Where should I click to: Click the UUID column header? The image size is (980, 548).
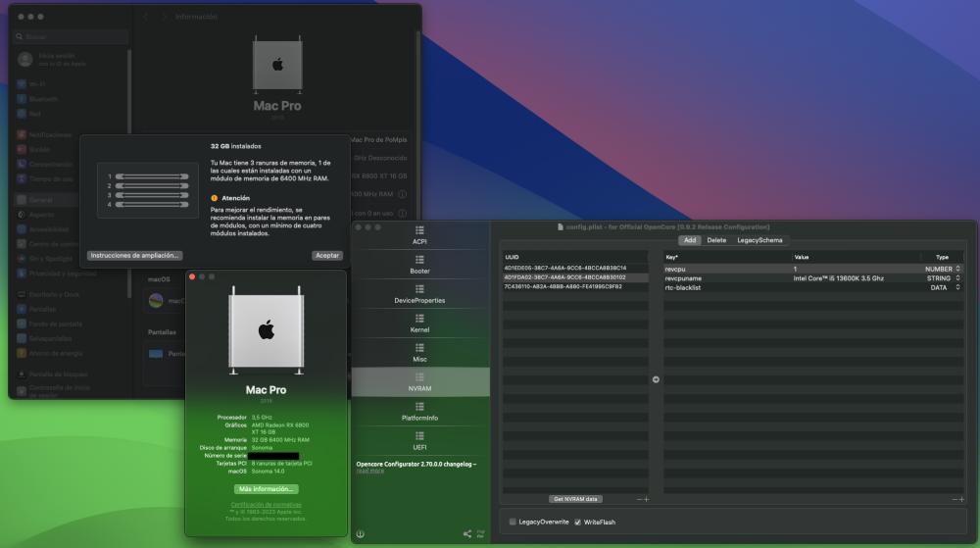[x=575, y=257]
